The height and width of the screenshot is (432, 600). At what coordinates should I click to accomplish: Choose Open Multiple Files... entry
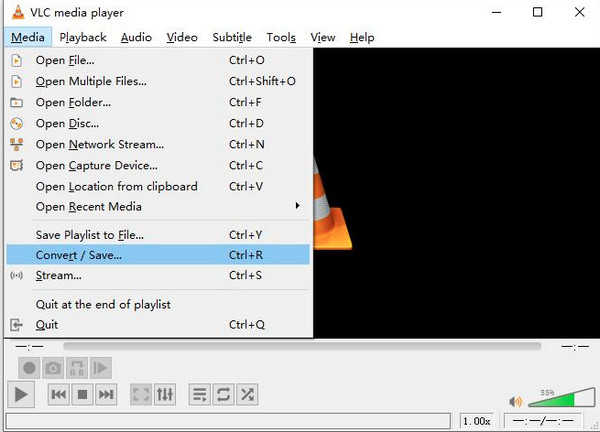tap(158, 82)
